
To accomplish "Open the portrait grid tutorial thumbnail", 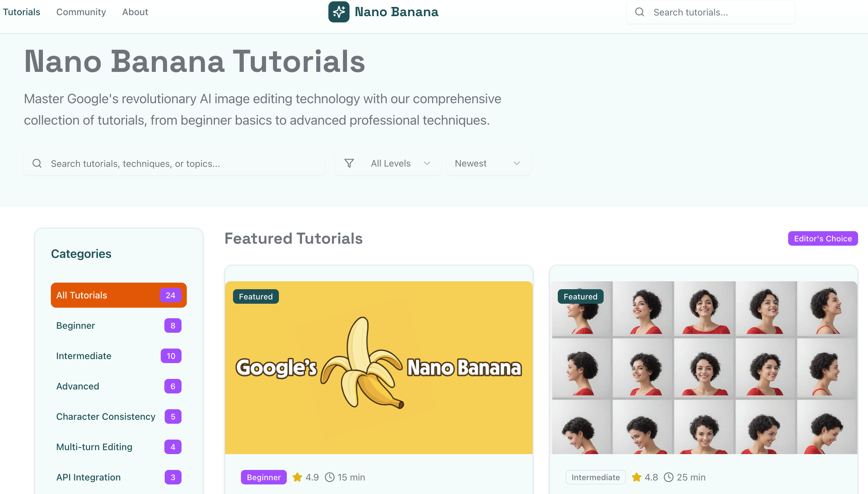I will point(704,367).
